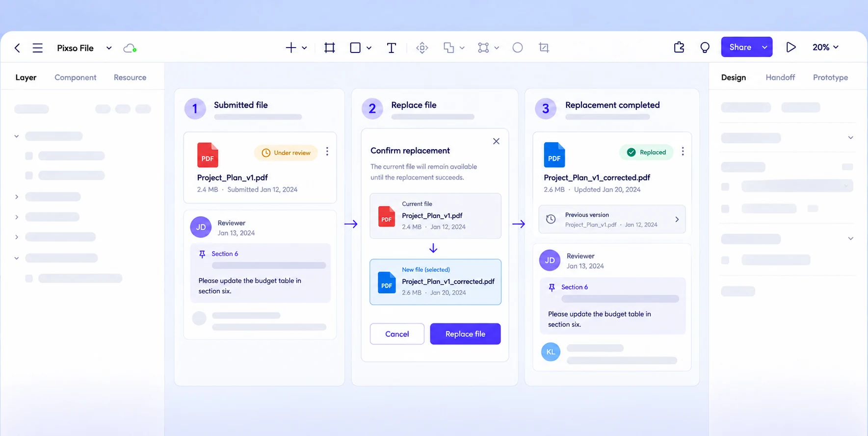Click the diamond-shaped component icon in the toolbar
868x436 pixels.
(422, 48)
